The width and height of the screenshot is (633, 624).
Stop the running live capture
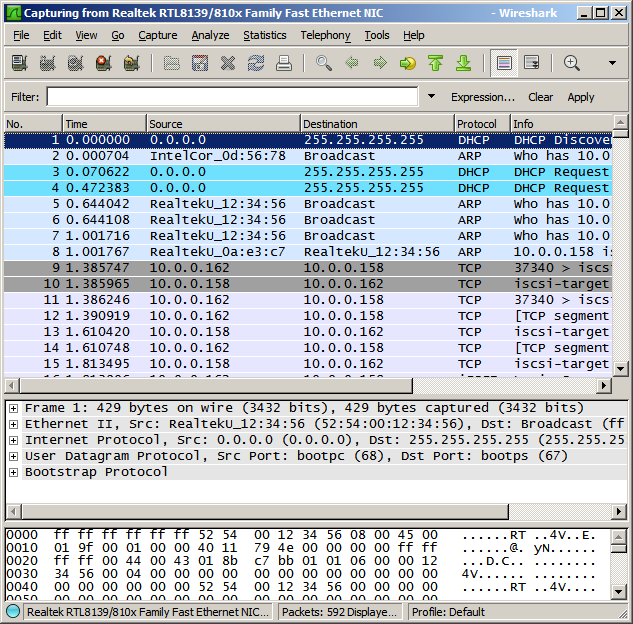[x=103, y=63]
